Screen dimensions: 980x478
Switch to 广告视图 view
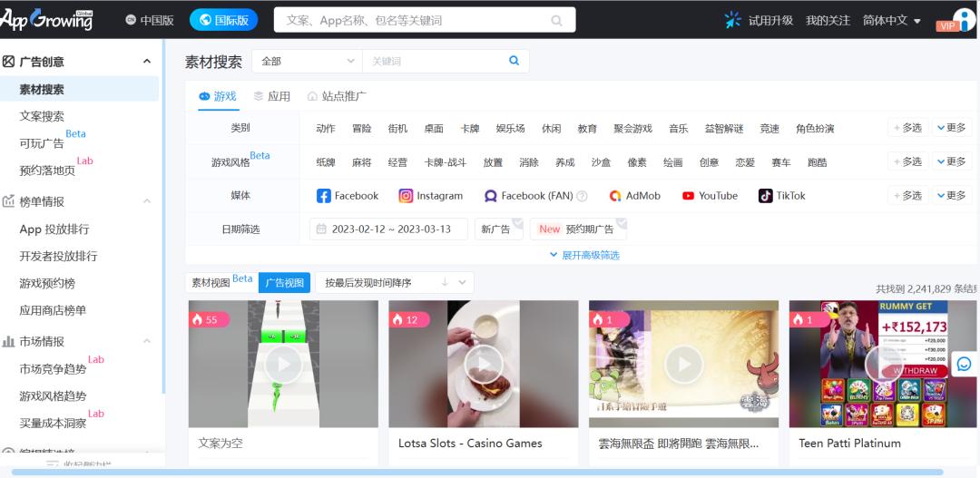coord(284,282)
